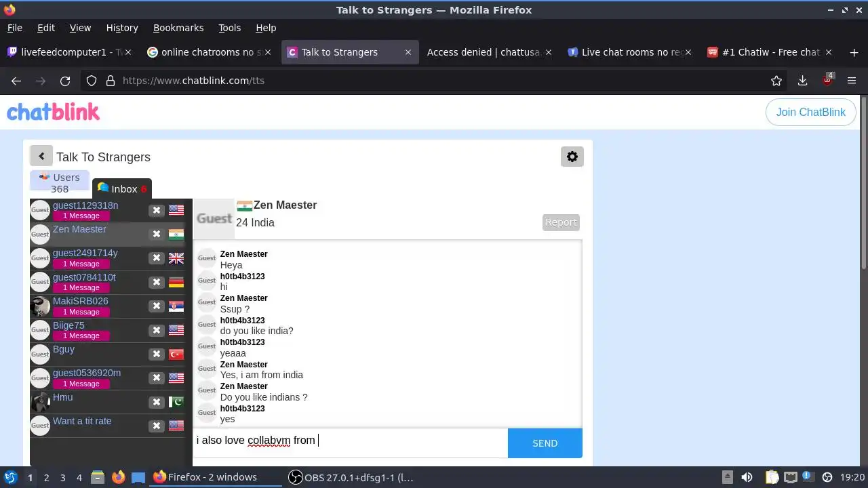
Task: Click the URL address bar
Action: 434,81
